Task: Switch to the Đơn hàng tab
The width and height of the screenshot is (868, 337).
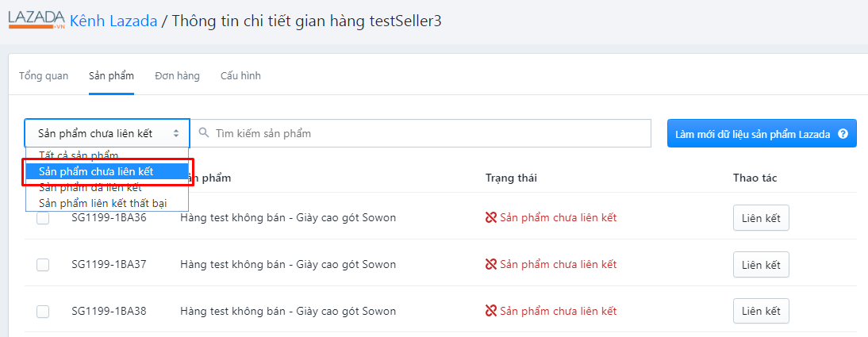Action: pyautogui.click(x=177, y=76)
